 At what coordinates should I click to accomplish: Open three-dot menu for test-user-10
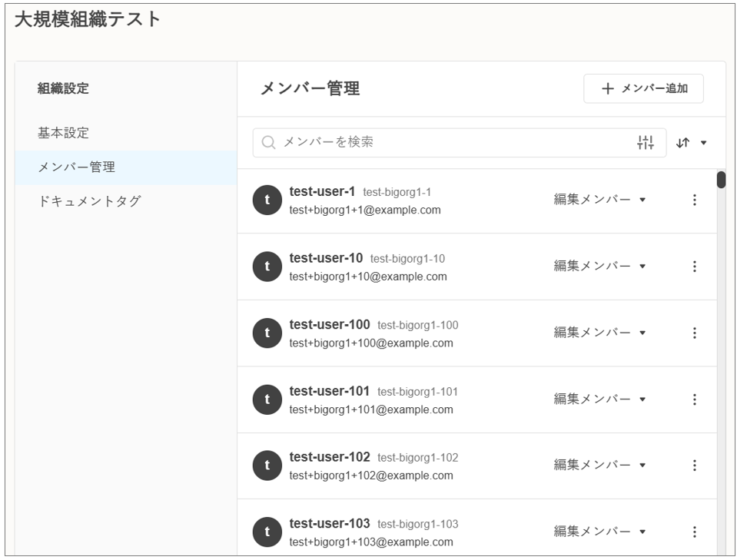pyautogui.click(x=694, y=267)
